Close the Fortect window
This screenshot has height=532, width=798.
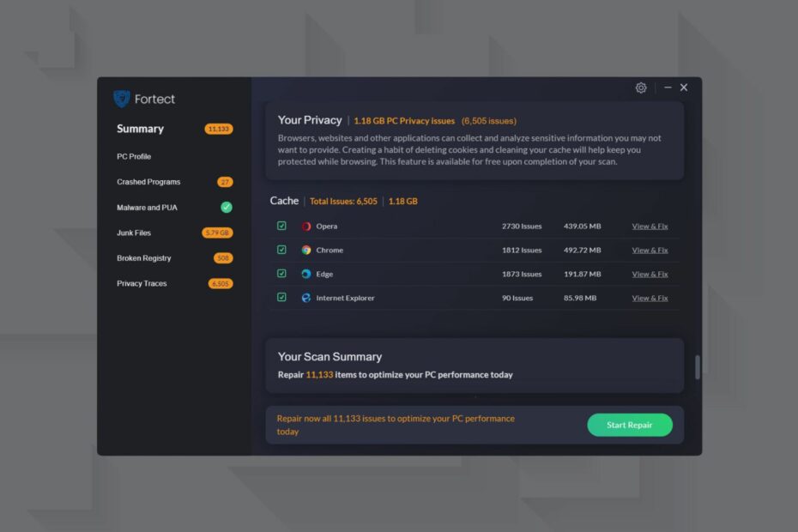(684, 88)
